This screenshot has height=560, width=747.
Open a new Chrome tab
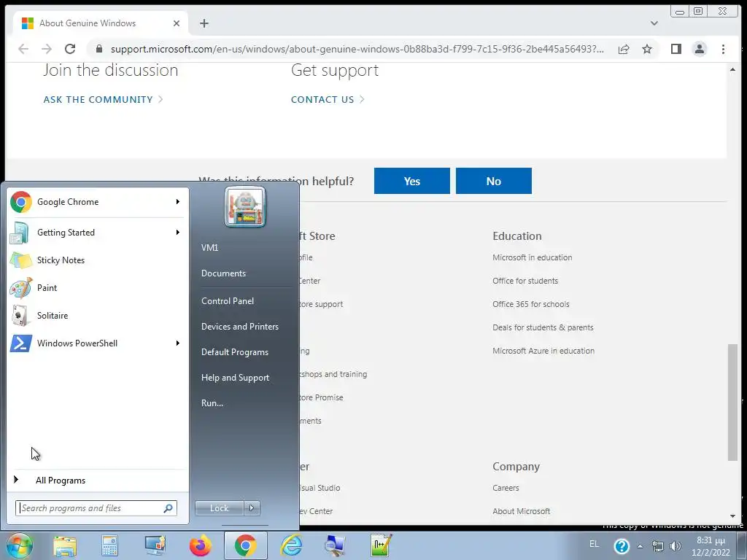204,23
